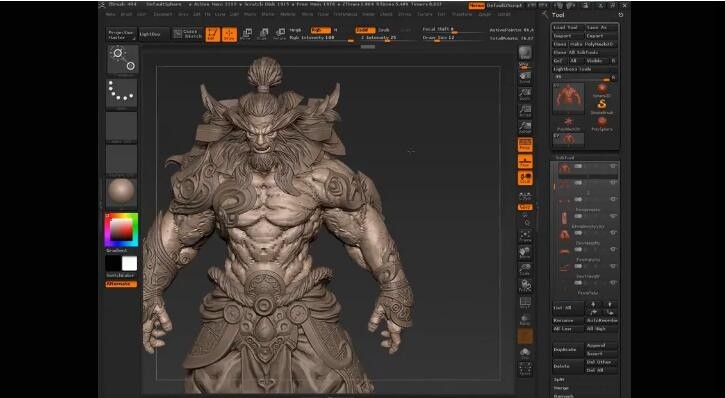Toggle Rgb color mode
This screenshot has height=398, width=725.
coord(320,30)
